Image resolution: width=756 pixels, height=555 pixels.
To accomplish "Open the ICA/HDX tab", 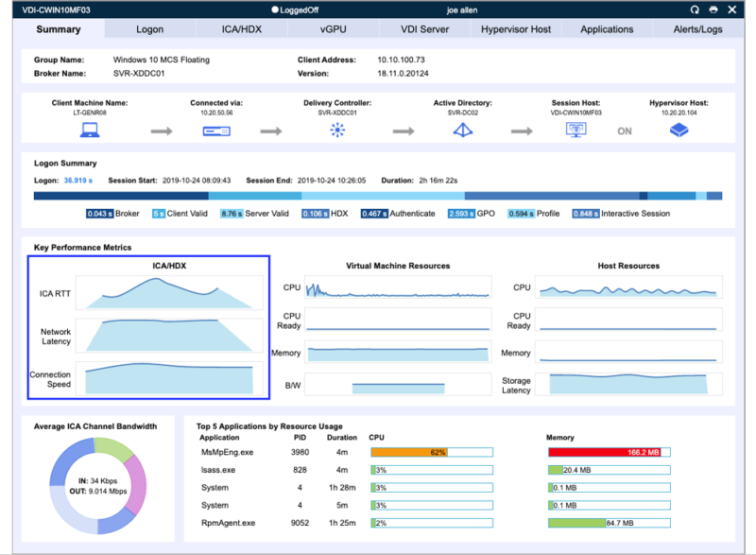I will (242, 29).
